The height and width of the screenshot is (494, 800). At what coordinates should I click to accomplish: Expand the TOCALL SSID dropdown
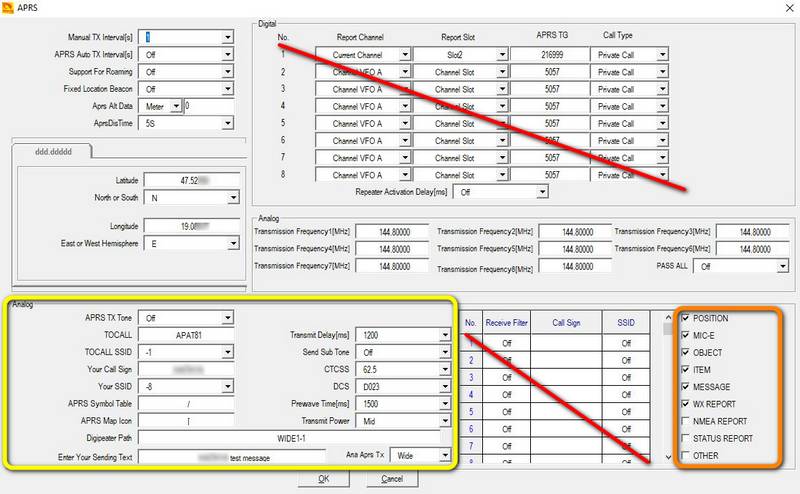point(228,352)
